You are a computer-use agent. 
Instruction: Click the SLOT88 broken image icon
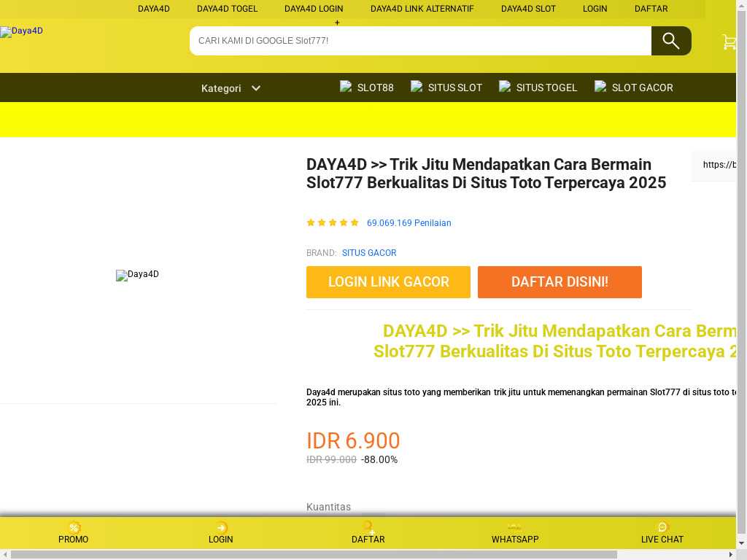tap(345, 87)
